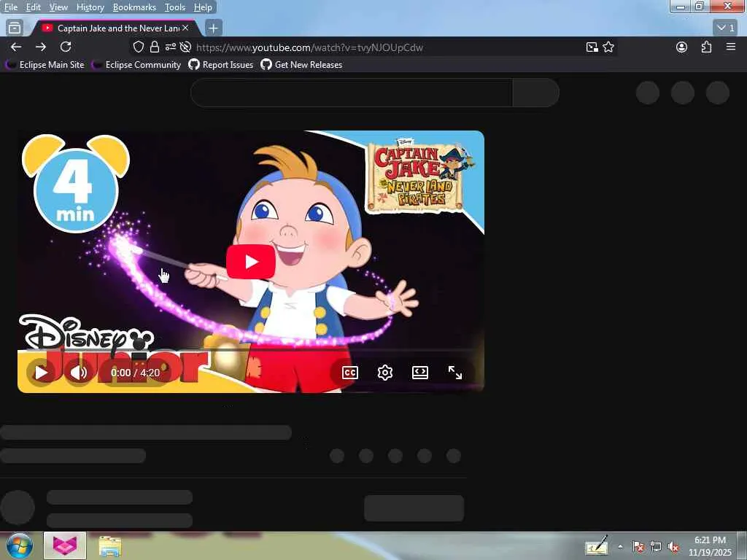
Task: Go back with the browser back arrow
Action: (x=16, y=47)
